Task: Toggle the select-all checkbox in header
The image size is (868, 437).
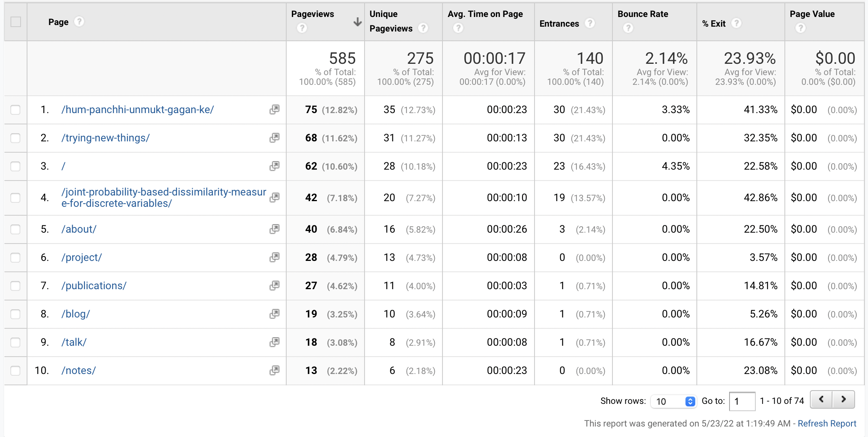Action: point(16,22)
